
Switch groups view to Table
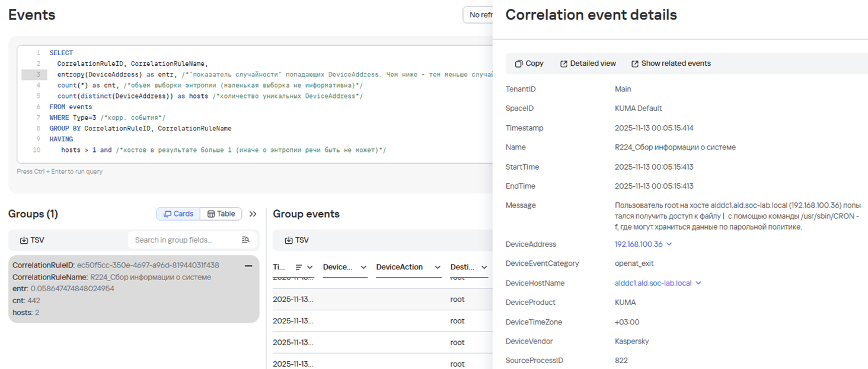pyautogui.click(x=221, y=214)
